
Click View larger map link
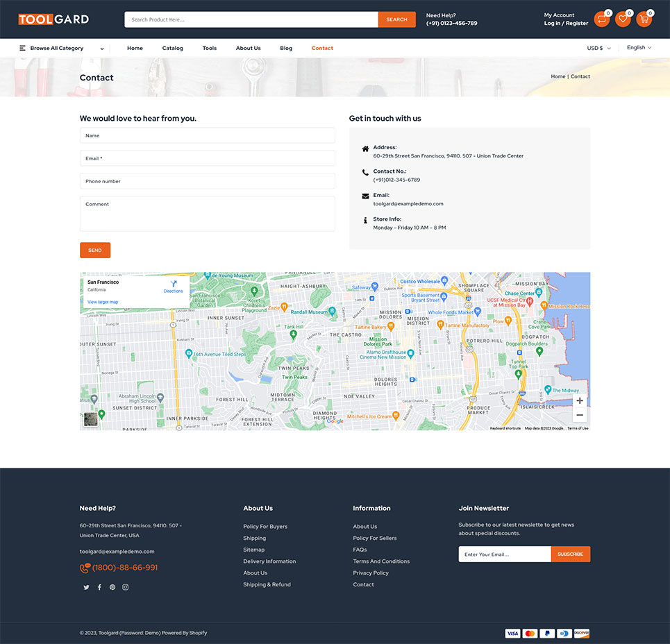click(x=103, y=302)
